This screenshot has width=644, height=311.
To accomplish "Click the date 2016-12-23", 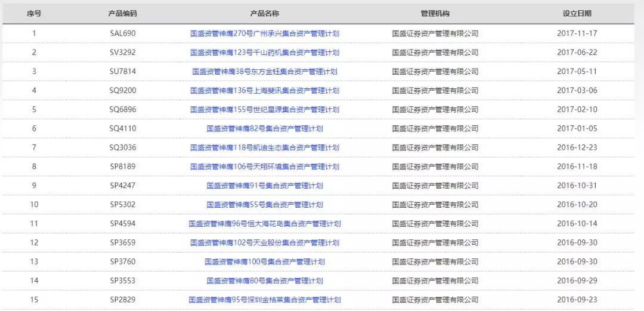I will [x=577, y=147].
